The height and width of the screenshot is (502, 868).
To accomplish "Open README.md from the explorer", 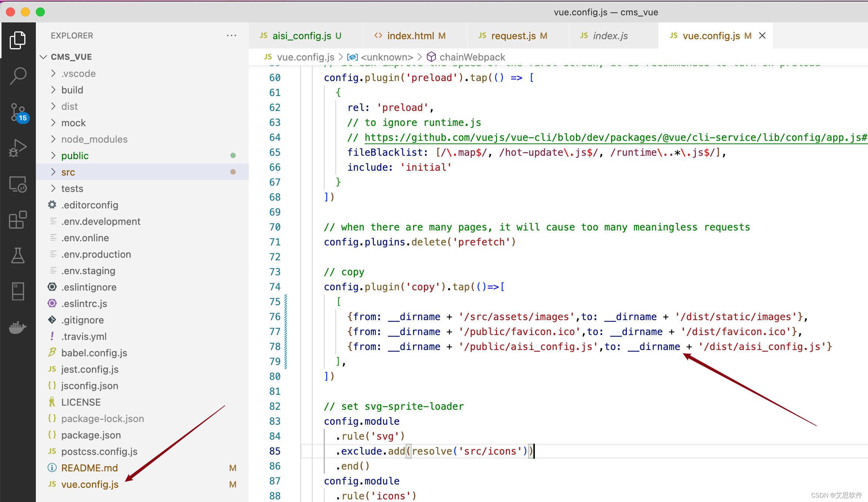I will [x=89, y=468].
